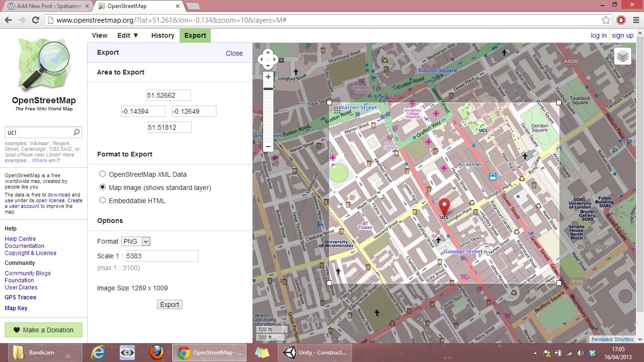
Task: Zoom in with the plus button
Action: [x=268, y=77]
